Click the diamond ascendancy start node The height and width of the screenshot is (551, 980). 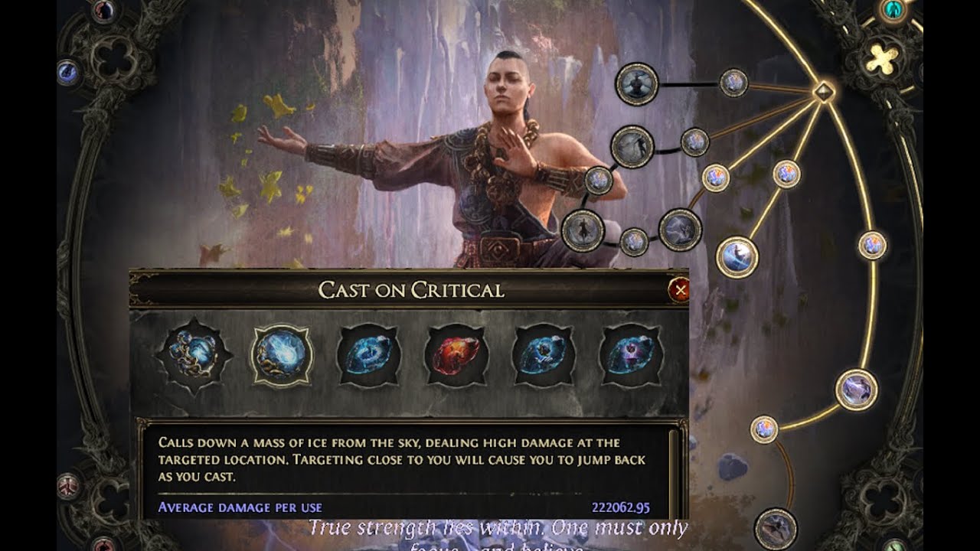pyautogui.click(x=824, y=91)
